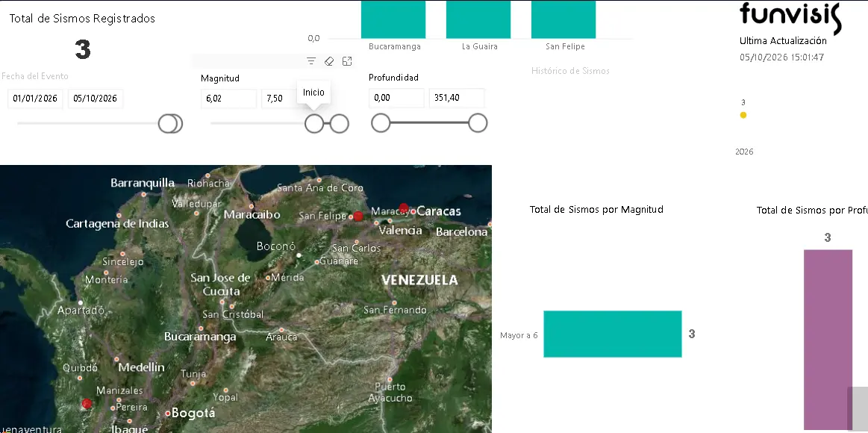868x433 pixels.
Task: Click the 'Histórico de Sismos' chart title
Action: click(570, 71)
